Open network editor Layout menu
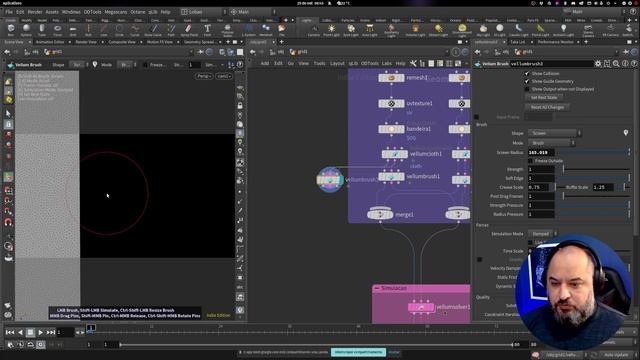Viewport: 640px width, 360px height. (x=337, y=63)
